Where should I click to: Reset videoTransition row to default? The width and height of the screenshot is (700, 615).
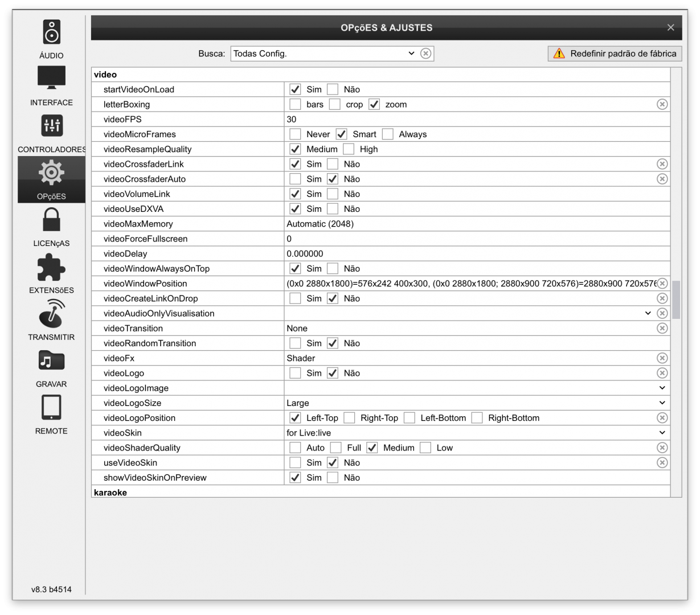click(x=662, y=328)
